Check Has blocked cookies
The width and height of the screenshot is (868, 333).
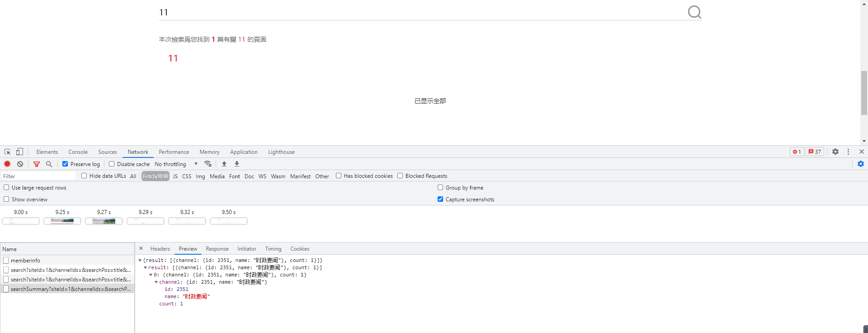(339, 176)
